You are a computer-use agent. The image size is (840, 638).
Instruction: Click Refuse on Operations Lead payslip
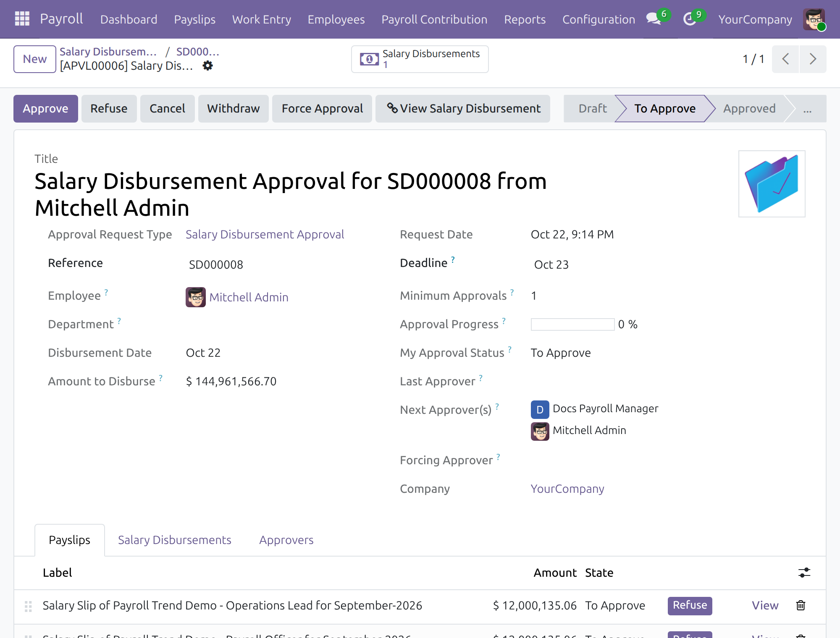[x=690, y=605]
